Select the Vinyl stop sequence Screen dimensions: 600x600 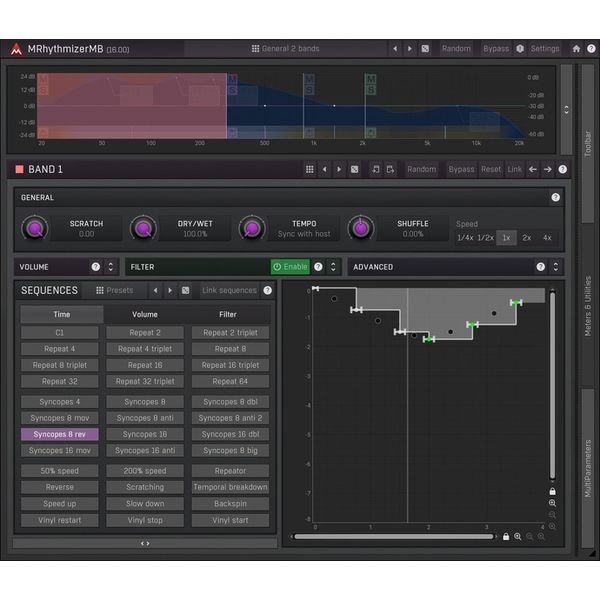(145, 520)
